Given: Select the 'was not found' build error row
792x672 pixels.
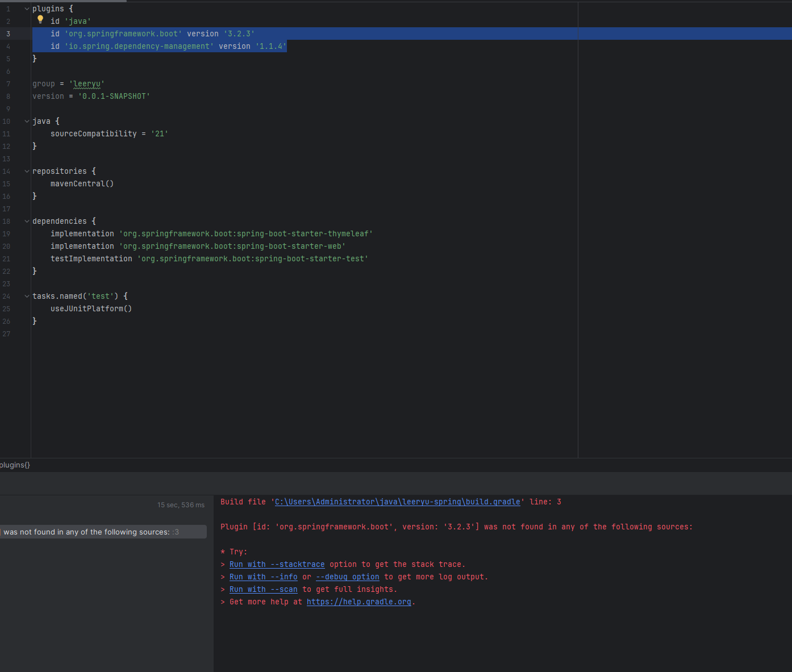Looking at the screenshot, I should tap(103, 532).
